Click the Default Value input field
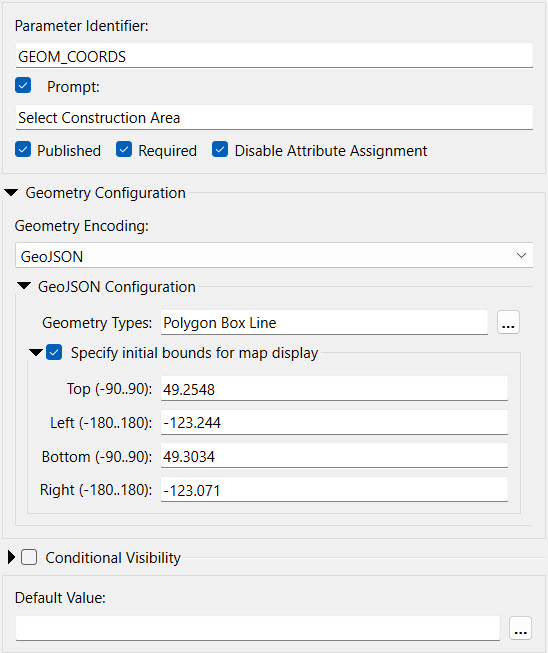 point(257,628)
